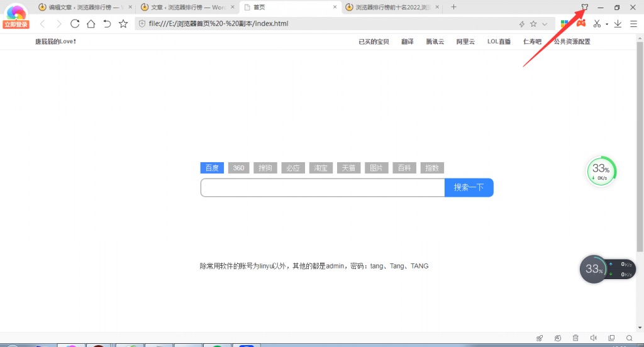Select the 天猫 search option
Viewport: 644px width, 347px height.
pos(348,168)
